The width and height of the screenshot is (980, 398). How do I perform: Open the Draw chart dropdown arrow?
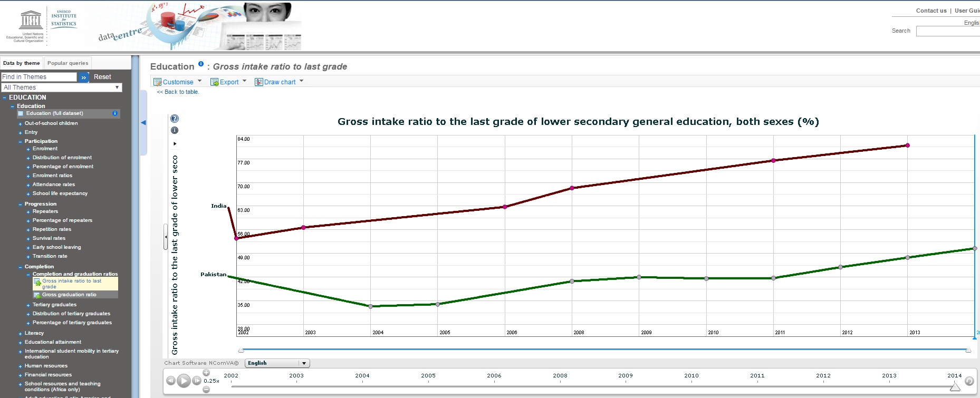301,81
